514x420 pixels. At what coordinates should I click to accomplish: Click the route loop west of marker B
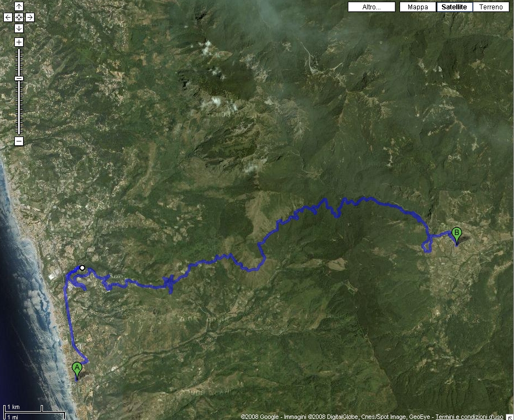pyautogui.click(x=426, y=246)
